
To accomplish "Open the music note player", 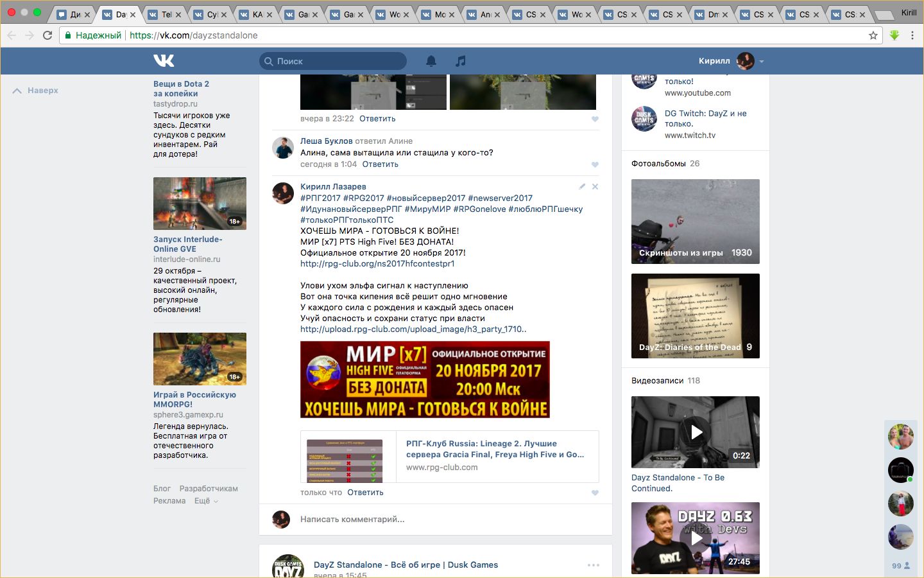I will (461, 61).
